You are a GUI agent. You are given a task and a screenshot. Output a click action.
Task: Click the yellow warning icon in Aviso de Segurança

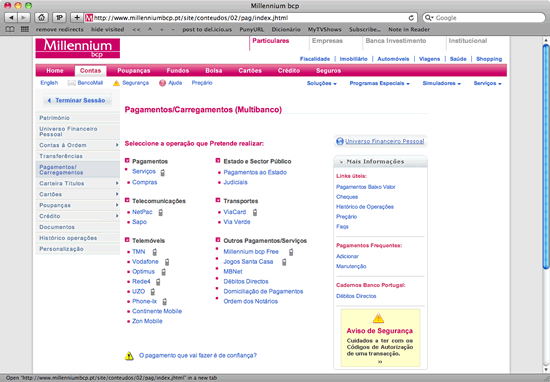click(378, 318)
